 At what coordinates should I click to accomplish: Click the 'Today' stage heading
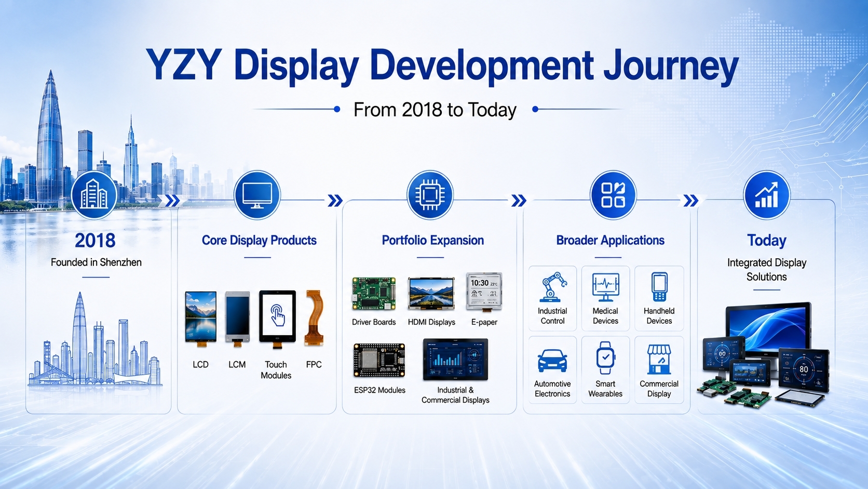coord(767,241)
